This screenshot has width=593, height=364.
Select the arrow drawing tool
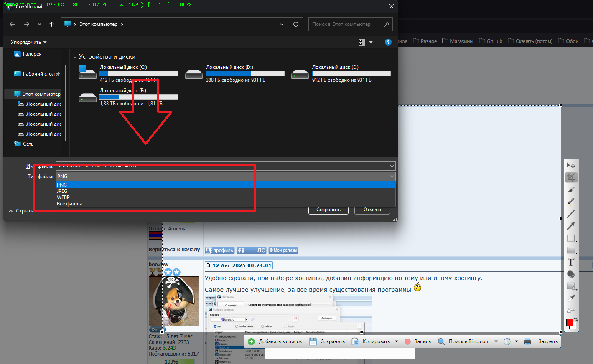pyautogui.click(x=571, y=226)
